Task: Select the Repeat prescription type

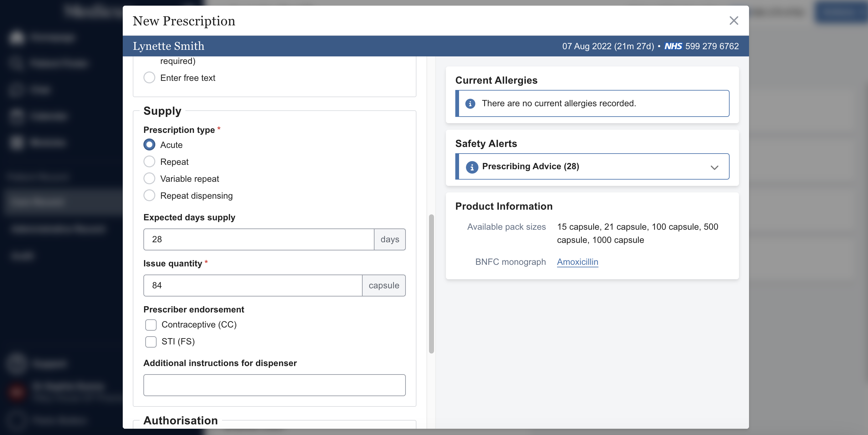Action: (x=149, y=162)
